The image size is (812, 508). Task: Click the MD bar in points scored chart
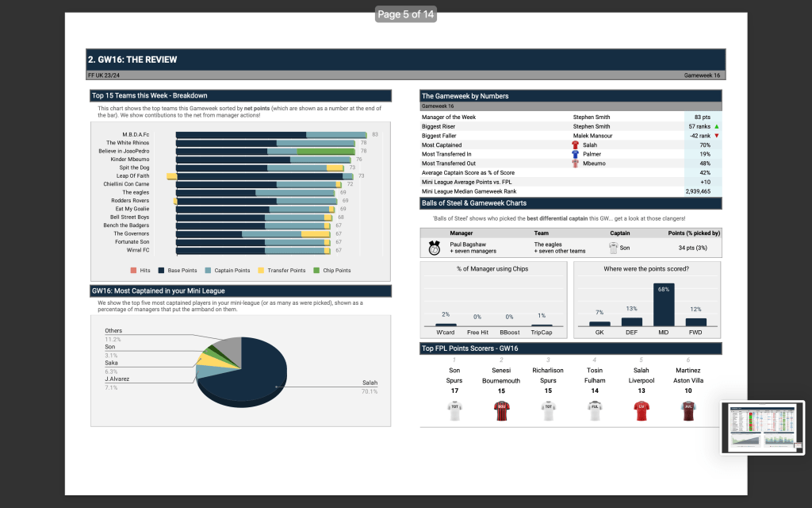point(664,305)
